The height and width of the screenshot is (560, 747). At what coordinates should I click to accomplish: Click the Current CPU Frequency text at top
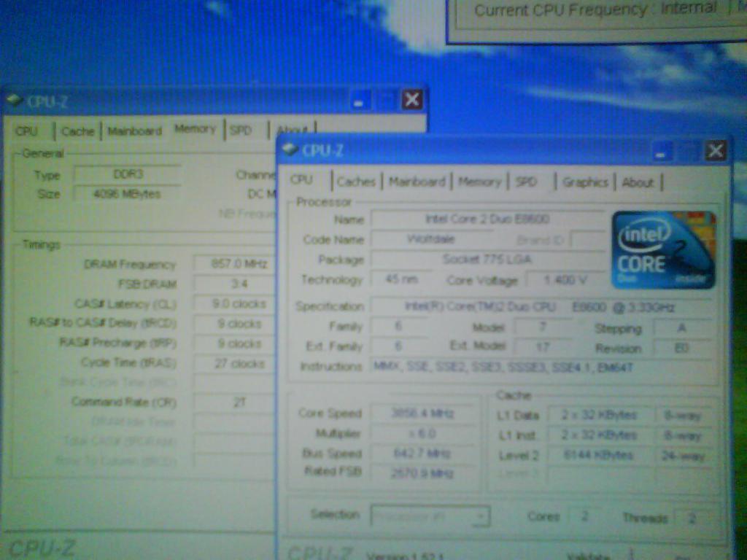[x=595, y=9]
